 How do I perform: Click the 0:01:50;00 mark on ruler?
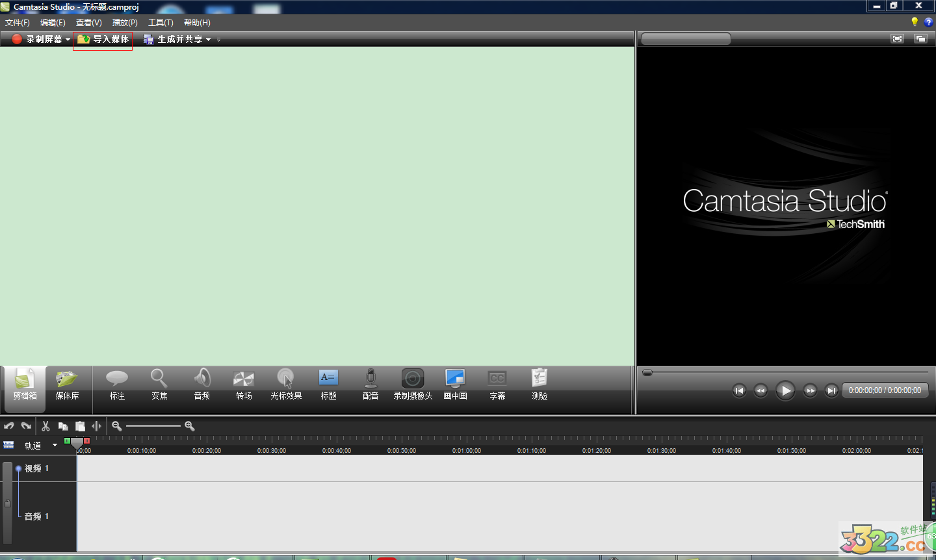pos(792,450)
